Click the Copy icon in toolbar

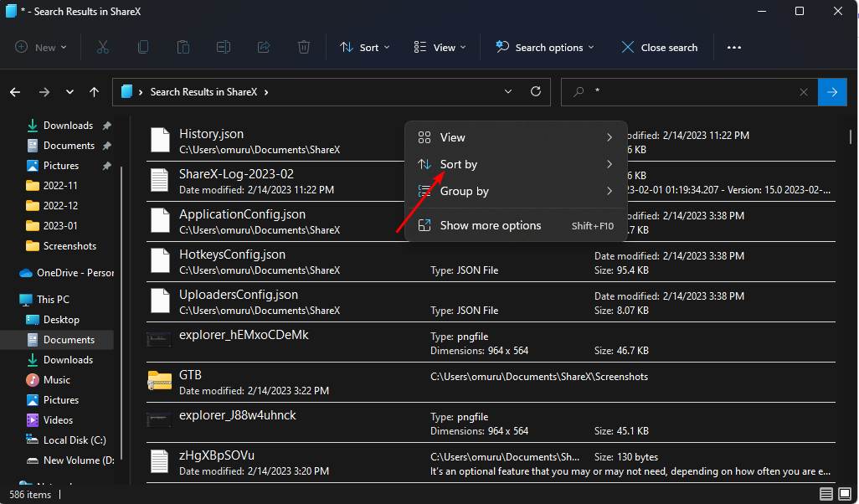143,48
